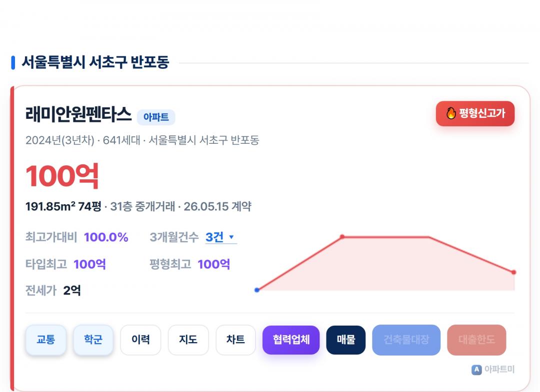This screenshot has height=392, width=540.
Task: Click the blue start point on price chart
Action: (257, 290)
